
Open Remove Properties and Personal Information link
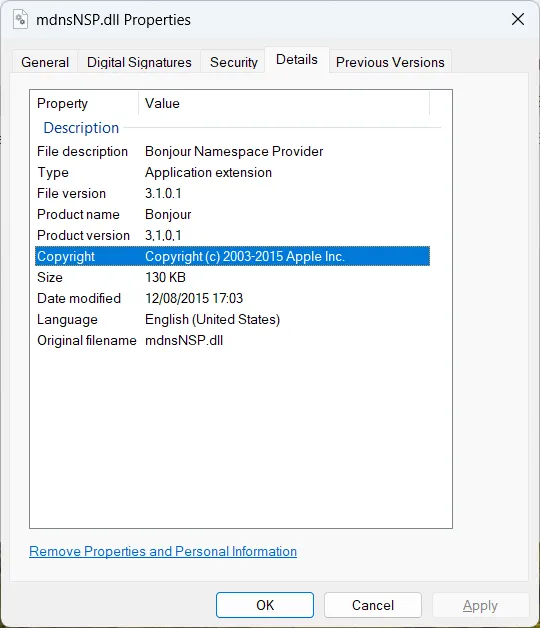click(x=163, y=552)
